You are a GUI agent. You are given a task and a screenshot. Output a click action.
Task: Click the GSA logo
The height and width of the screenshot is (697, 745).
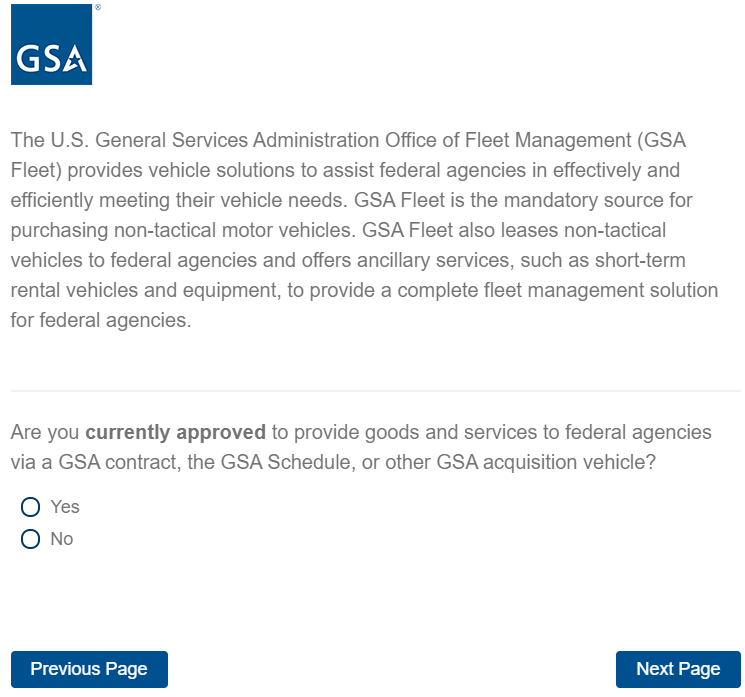click(x=51, y=47)
